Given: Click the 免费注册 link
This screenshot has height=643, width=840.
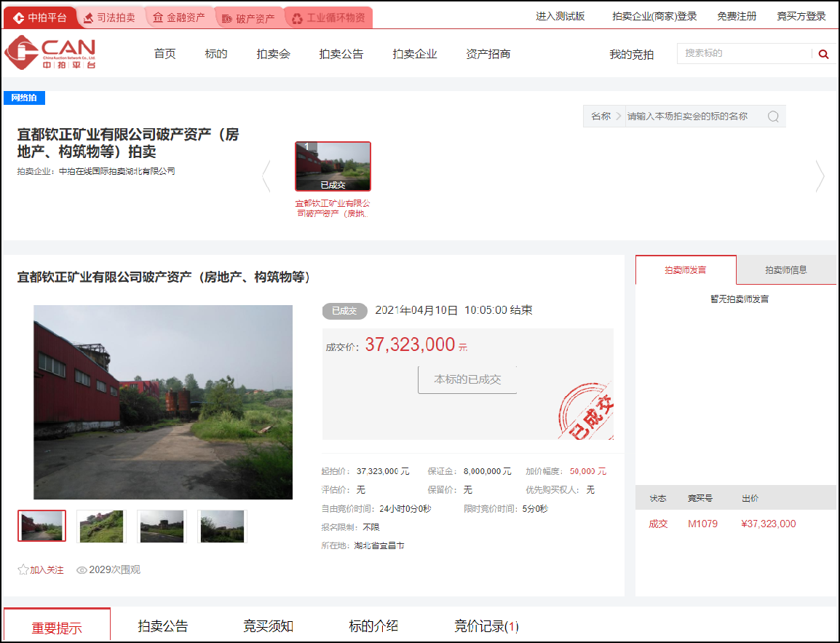Looking at the screenshot, I should point(737,17).
